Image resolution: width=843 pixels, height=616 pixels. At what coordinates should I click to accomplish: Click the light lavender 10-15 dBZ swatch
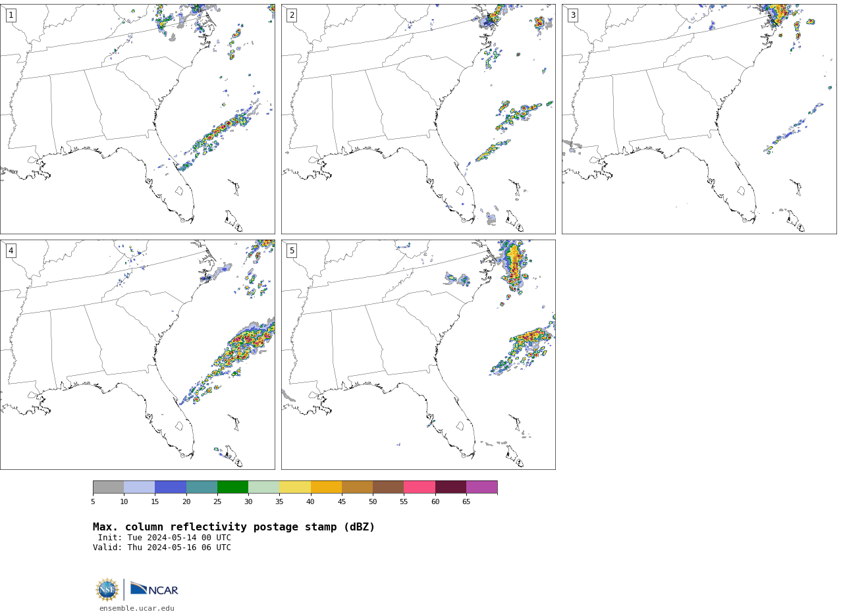139,487
